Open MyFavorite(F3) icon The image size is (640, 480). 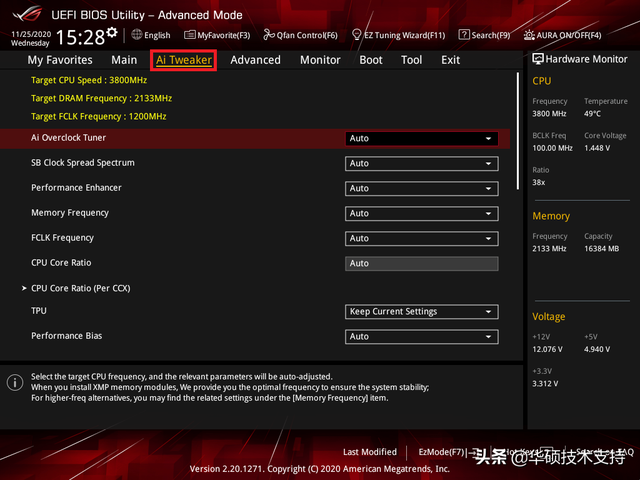coord(190,35)
